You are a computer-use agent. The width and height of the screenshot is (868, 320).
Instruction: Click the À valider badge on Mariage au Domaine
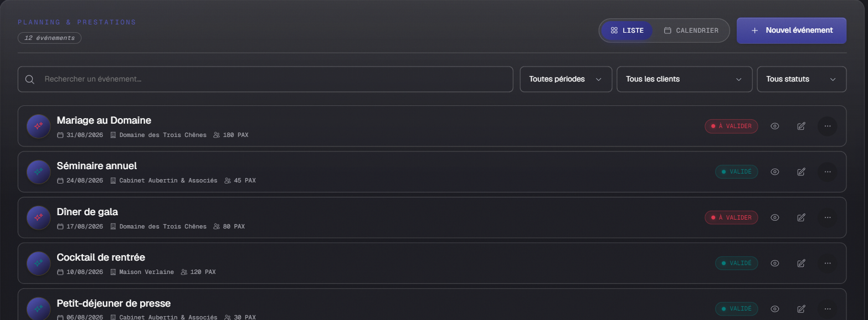pos(731,126)
